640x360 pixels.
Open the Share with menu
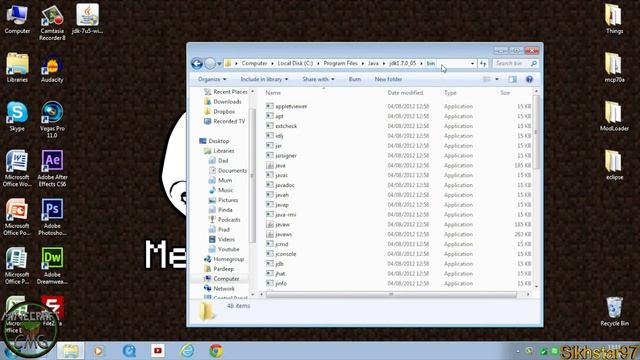[x=318, y=79]
